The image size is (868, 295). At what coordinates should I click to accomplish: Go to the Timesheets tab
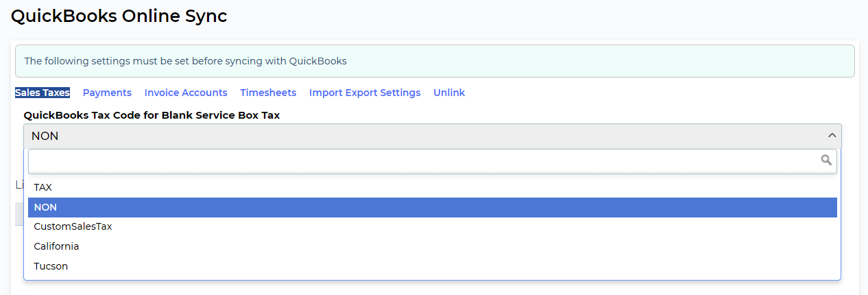point(268,93)
